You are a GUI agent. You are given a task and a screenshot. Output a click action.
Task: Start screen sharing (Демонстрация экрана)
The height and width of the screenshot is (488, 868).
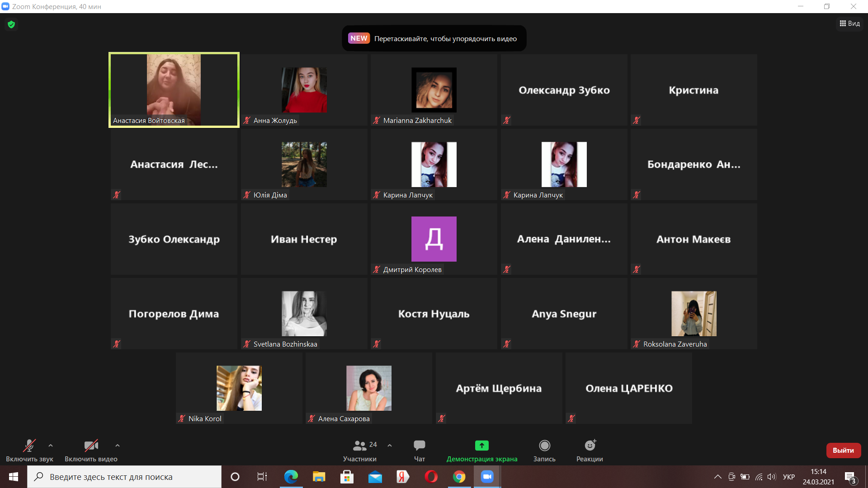click(x=481, y=446)
